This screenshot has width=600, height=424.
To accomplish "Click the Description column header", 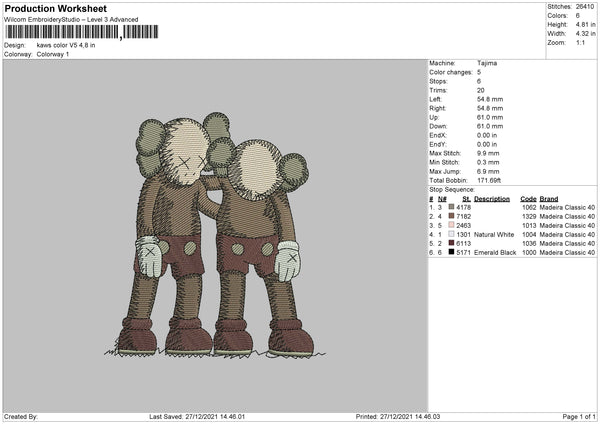I will (x=491, y=198).
